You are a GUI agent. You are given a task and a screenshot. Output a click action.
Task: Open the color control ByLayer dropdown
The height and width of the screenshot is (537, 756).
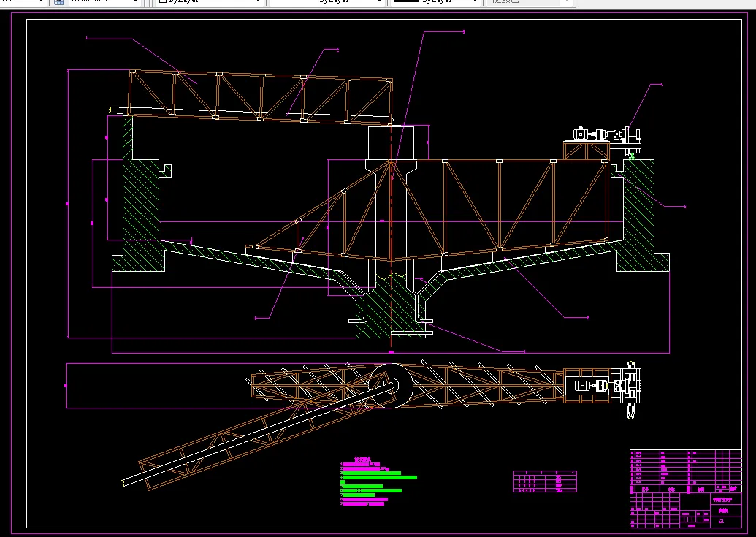[209, 2]
